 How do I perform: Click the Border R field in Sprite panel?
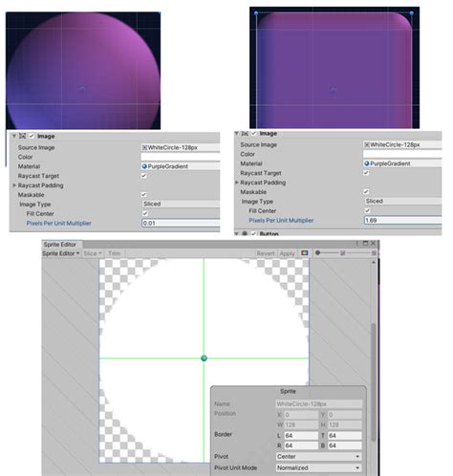301,445
